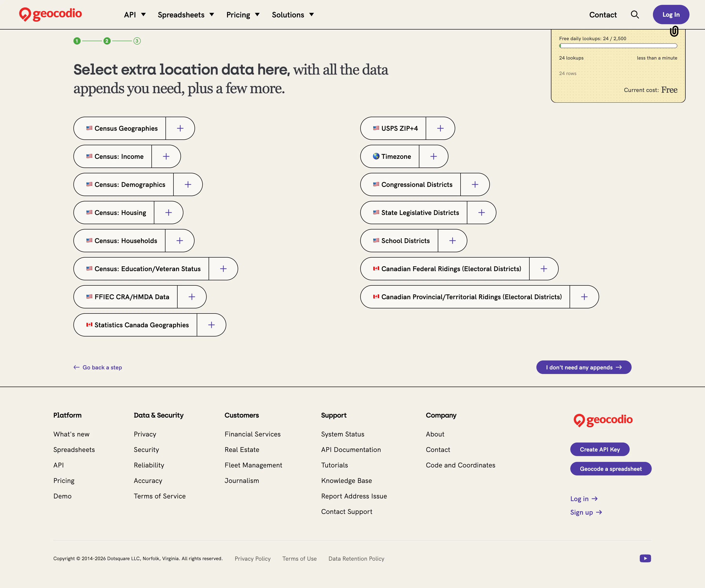Add the Census: Housing append

[x=169, y=213]
